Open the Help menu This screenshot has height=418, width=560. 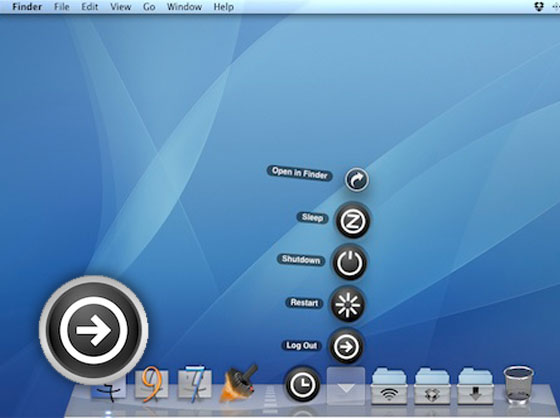(224, 7)
